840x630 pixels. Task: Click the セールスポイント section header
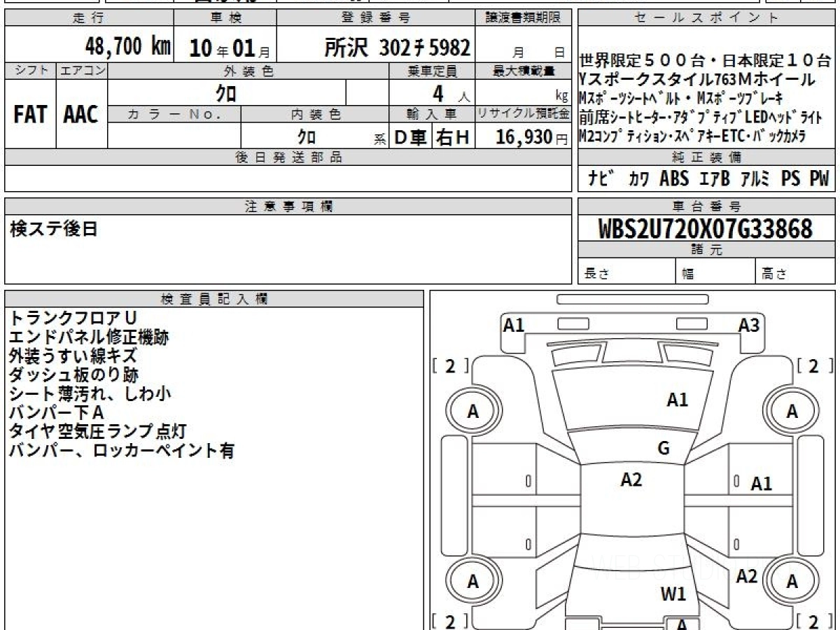(x=706, y=18)
